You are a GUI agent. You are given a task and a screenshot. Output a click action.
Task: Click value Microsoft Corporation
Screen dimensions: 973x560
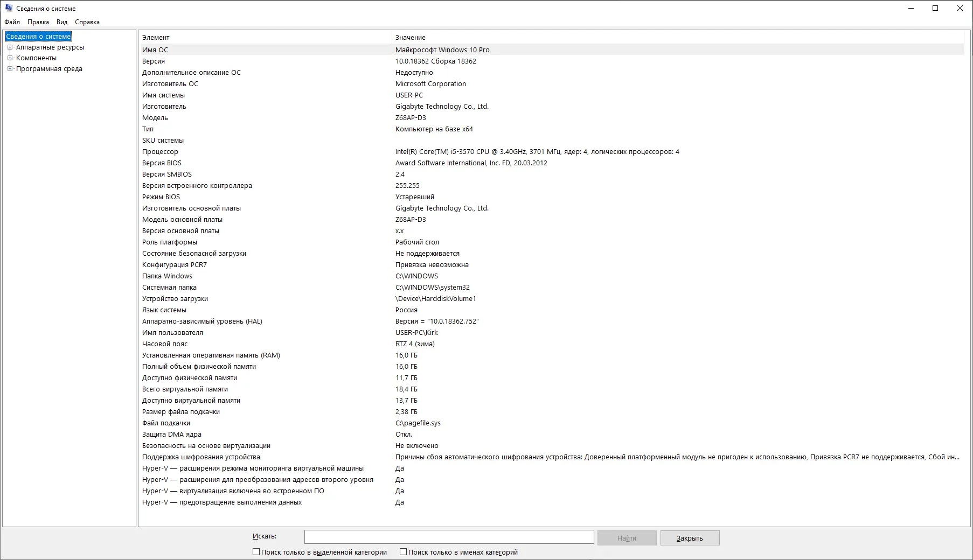430,83
